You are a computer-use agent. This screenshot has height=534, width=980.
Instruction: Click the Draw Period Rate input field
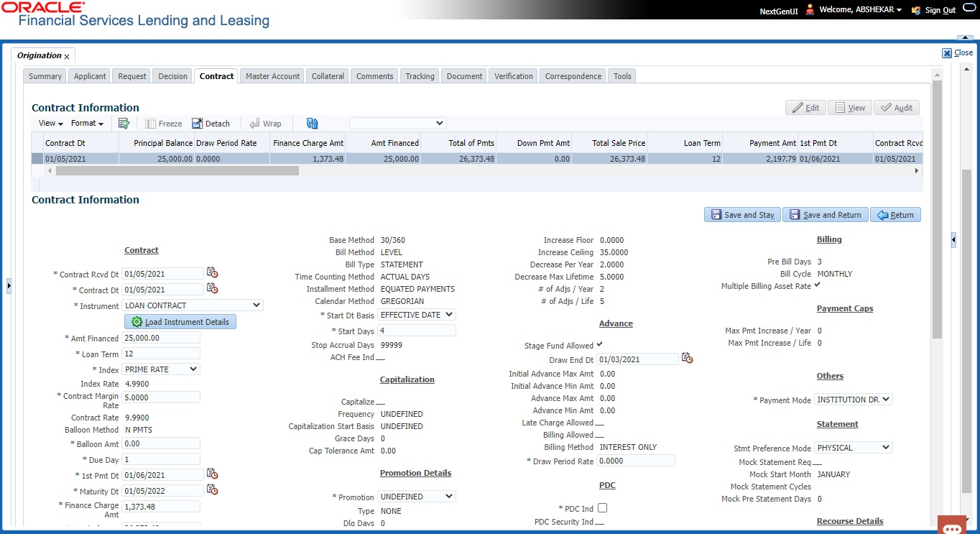pyautogui.click(x=636, y=461)
